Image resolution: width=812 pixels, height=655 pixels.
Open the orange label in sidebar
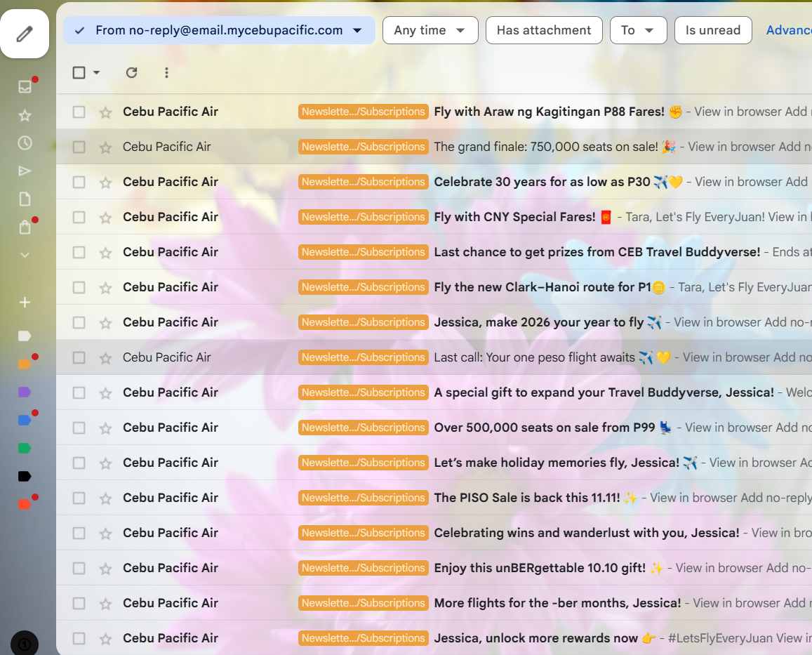click(25, 364)
